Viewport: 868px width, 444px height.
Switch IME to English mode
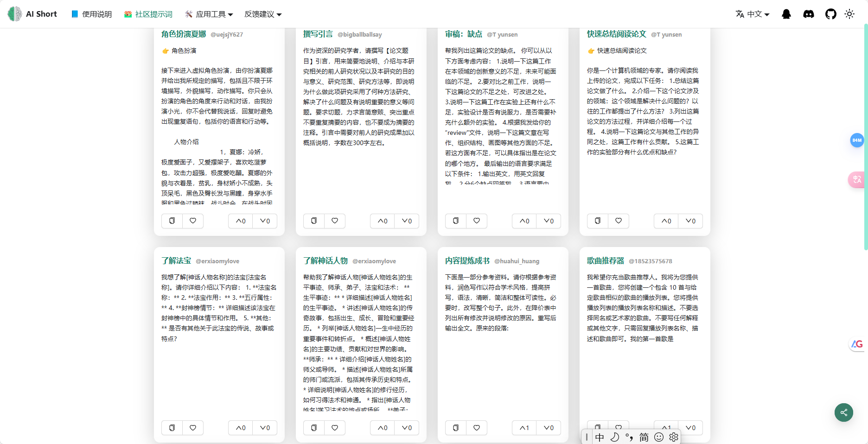click(x=600, y=437)
